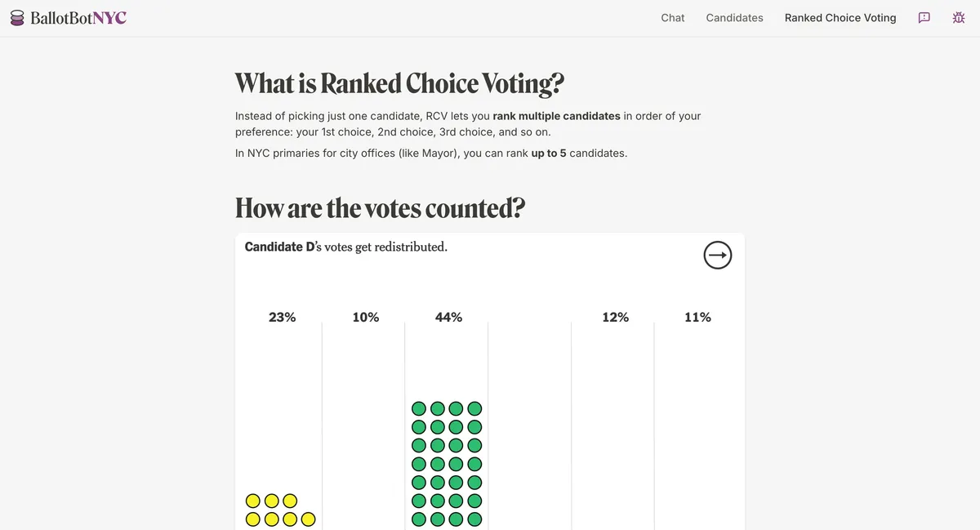The width and height of the screenshot is (980, 530).
Task: Click the 'Candidate D's votes get redistributed' caption
Action: point(346,247)
